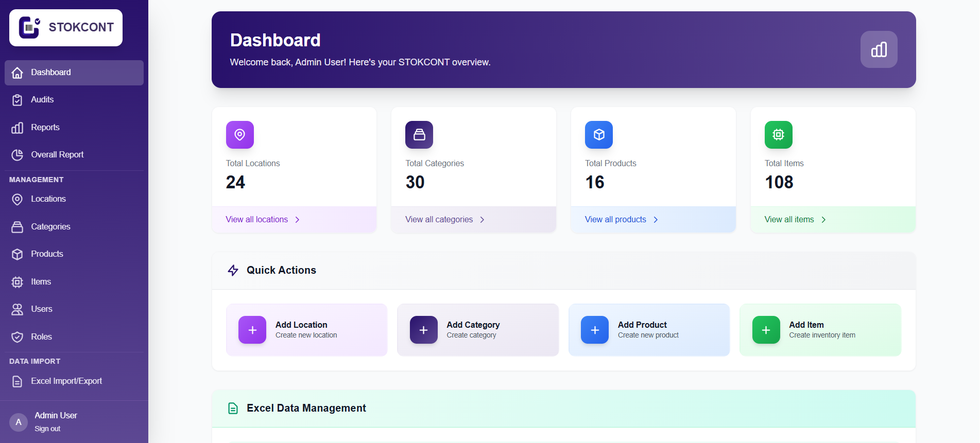This screenshot has height=443, width=980.
Task: Click the Total Categories icon
Action: click(x=419, y=135)
